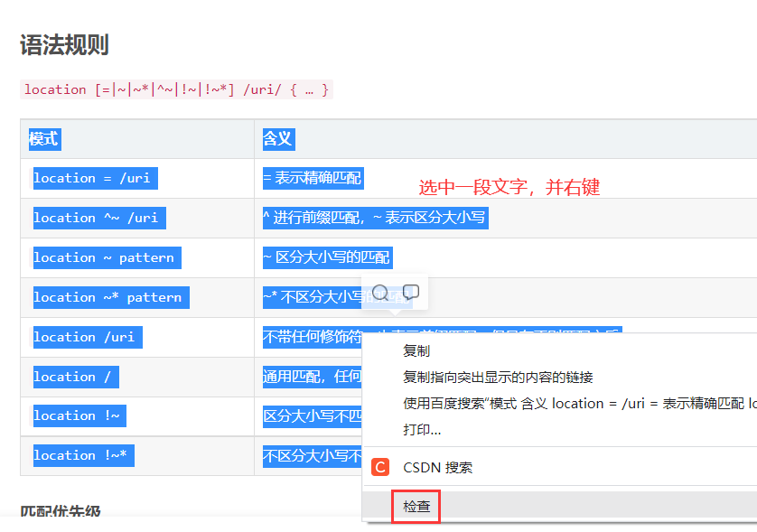The image size is (757, 532).
Task: Select the 'location ~ pattern' cell
Action: click(x=106, y=257)
